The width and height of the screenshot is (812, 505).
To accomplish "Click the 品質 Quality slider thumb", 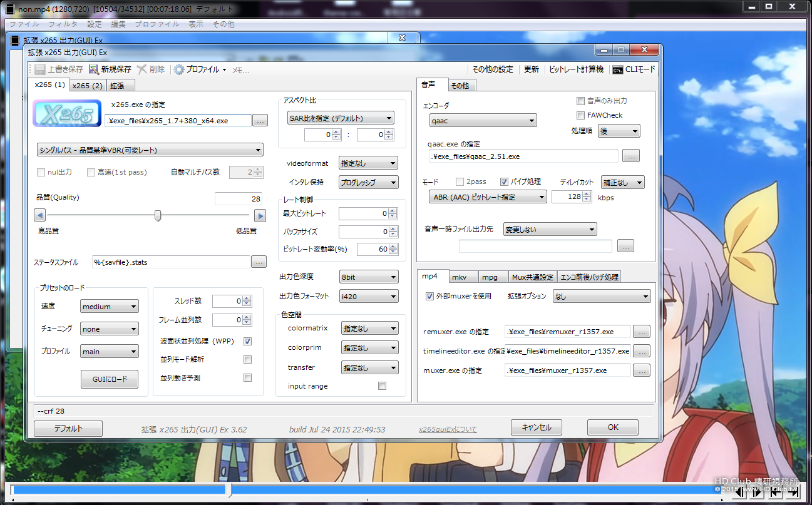I will point(158,216).
